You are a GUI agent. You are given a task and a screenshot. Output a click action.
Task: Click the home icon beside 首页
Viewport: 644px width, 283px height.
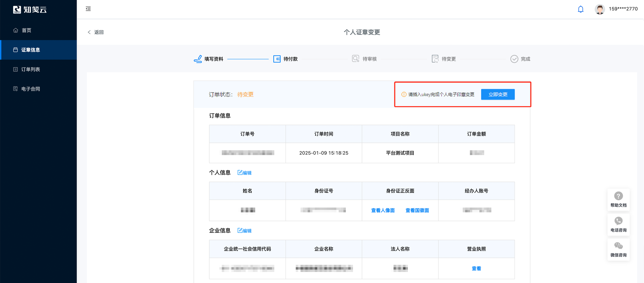pyautogui.click(x=16, y=30)
